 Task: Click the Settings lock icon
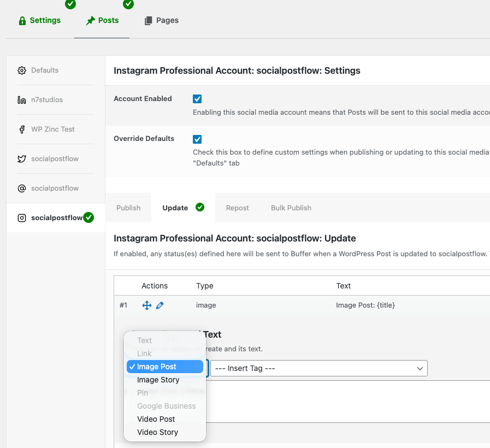pyautogui.click(x=22, y=21)
